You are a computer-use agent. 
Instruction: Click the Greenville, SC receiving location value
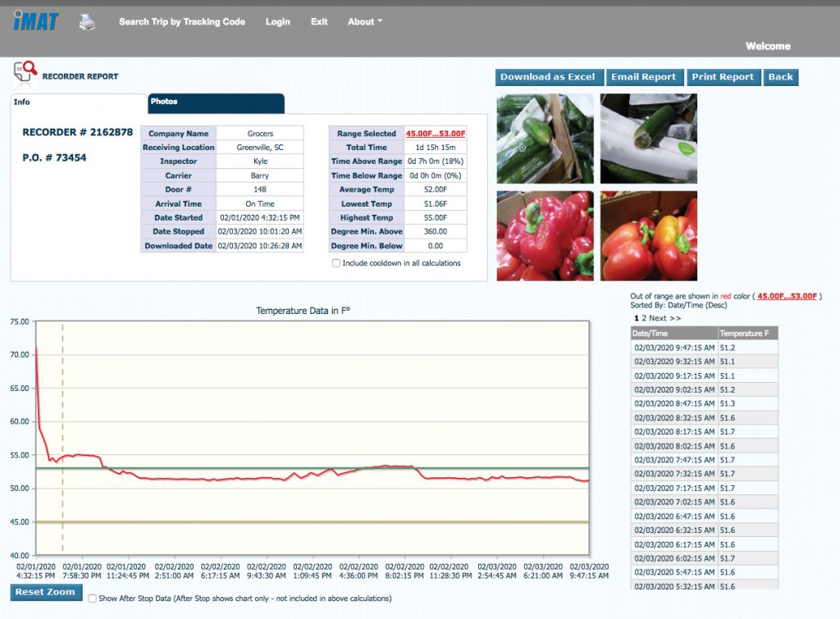click(260, 148)
